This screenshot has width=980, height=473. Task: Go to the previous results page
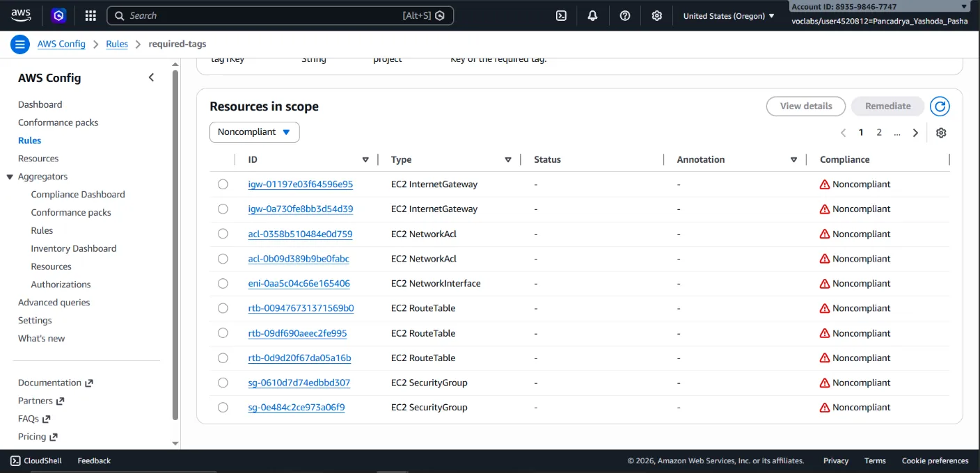[x=844, y=133]
